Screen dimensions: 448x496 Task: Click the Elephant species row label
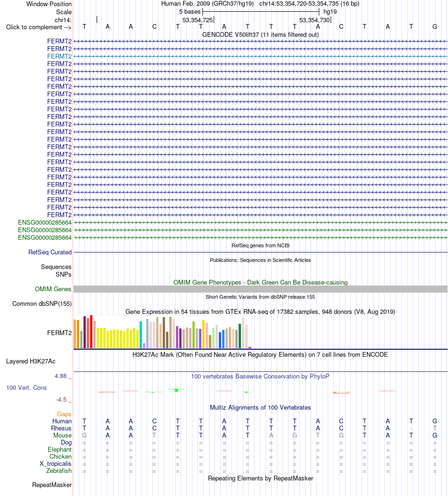pos(60,449)
